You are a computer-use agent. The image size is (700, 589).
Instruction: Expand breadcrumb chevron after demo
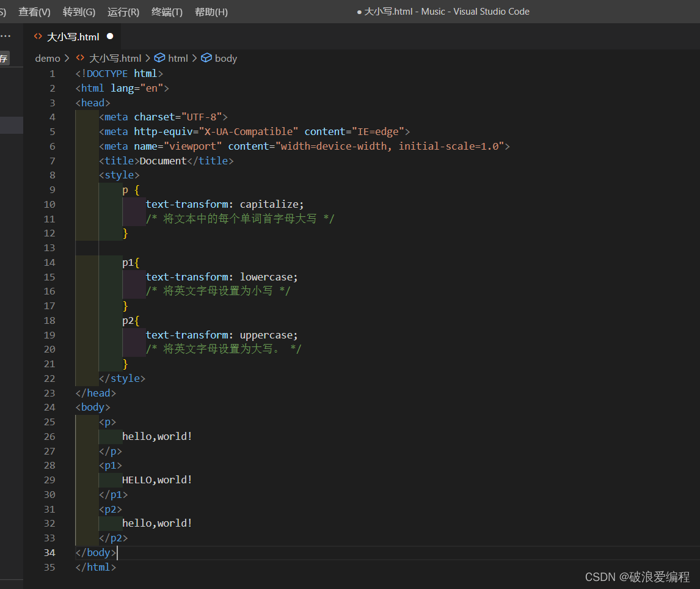pyautogui.click(x=67, y=59)
